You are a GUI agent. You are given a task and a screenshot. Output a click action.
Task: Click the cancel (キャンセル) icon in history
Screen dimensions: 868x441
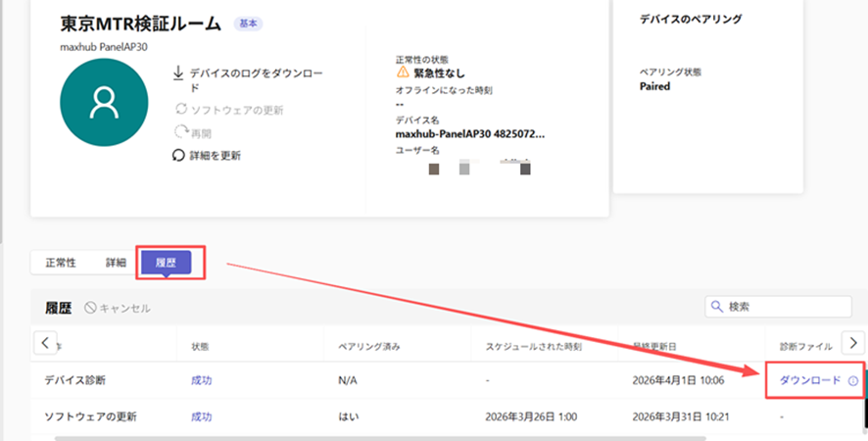click(x=91, y=308)
